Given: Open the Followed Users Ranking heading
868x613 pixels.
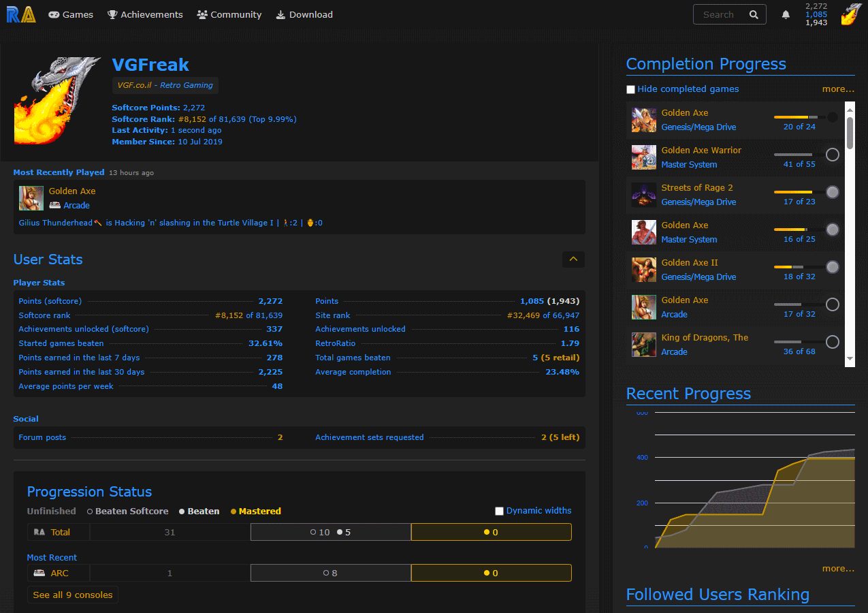Looking at the screenshot, I should click(x=718, y=595).
